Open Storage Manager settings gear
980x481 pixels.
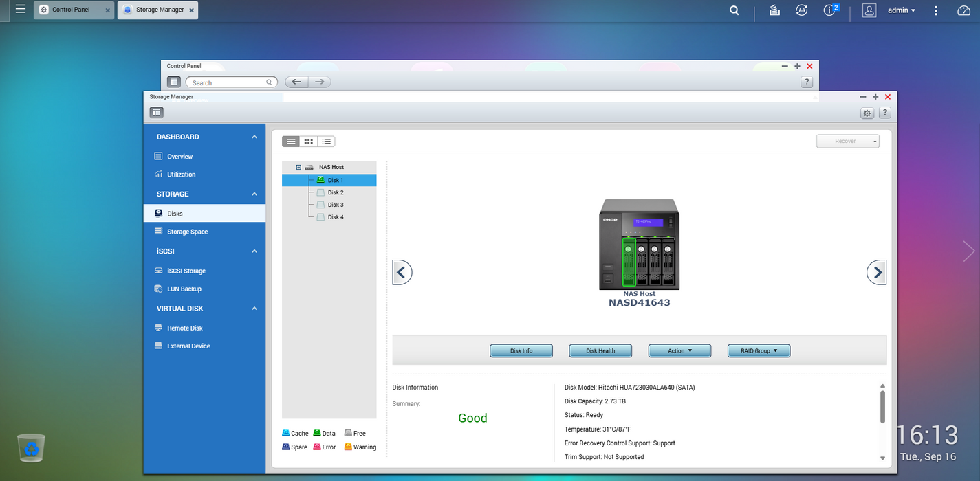867,113
